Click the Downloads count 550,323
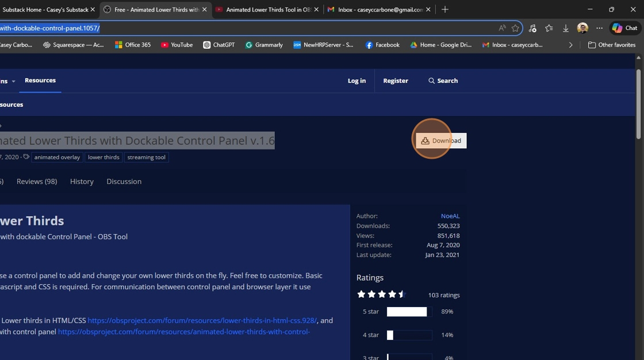 point(448,226)
